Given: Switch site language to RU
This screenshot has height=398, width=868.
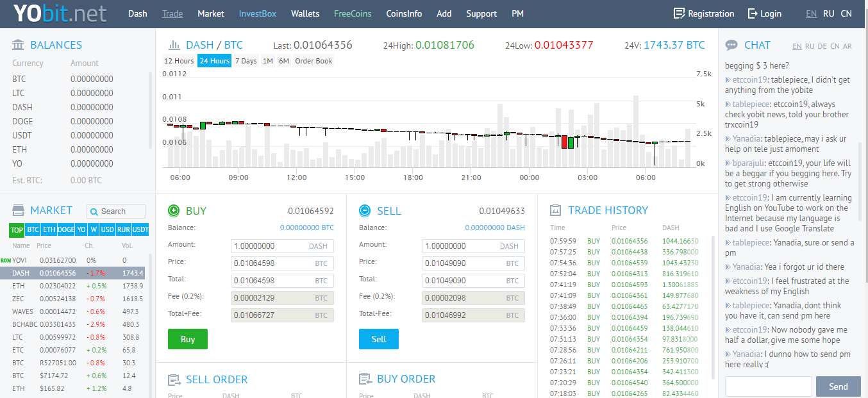Looking at the screenshot, I should tap(829, 13).
